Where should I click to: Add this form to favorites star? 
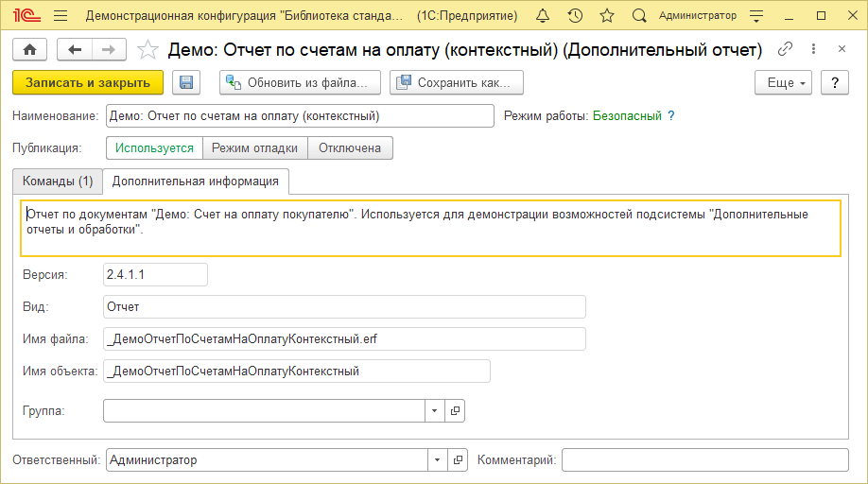(x=148, y=50)
